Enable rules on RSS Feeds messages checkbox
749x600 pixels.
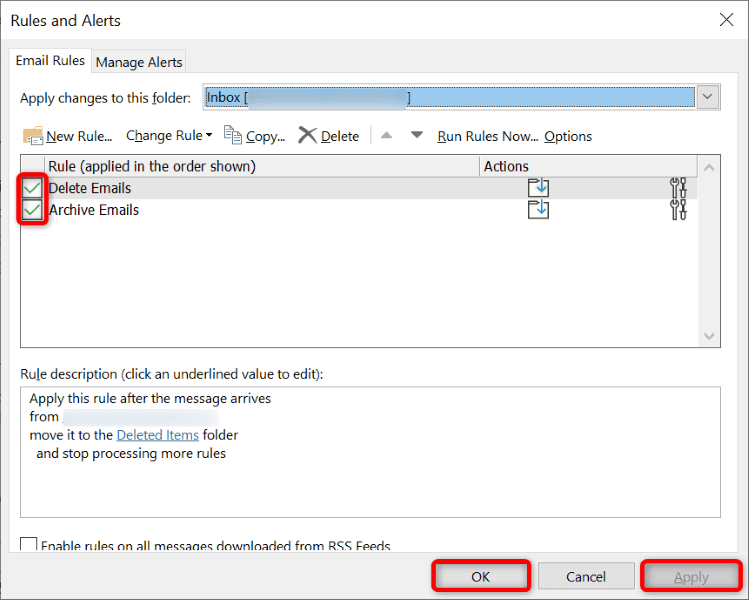[x=29, y=545]
